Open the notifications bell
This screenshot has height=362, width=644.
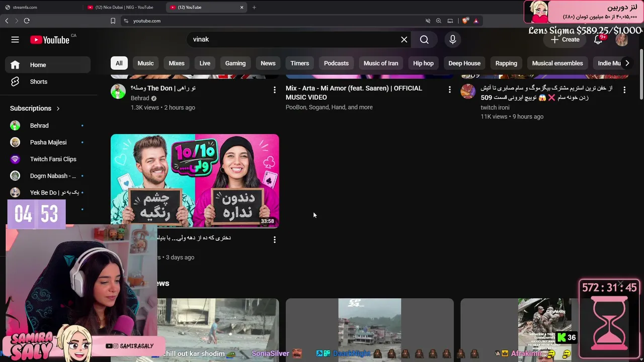pos(598,40)
